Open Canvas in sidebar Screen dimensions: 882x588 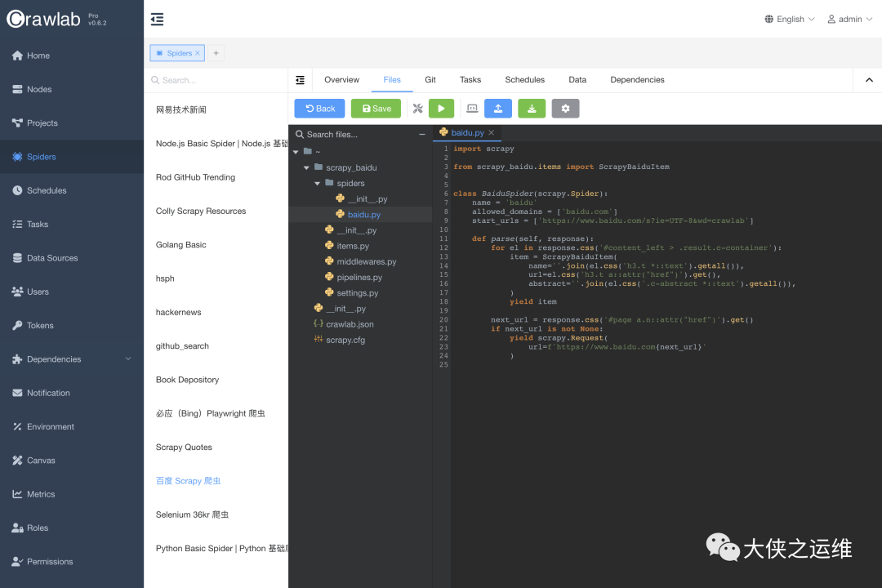point(71,461)
